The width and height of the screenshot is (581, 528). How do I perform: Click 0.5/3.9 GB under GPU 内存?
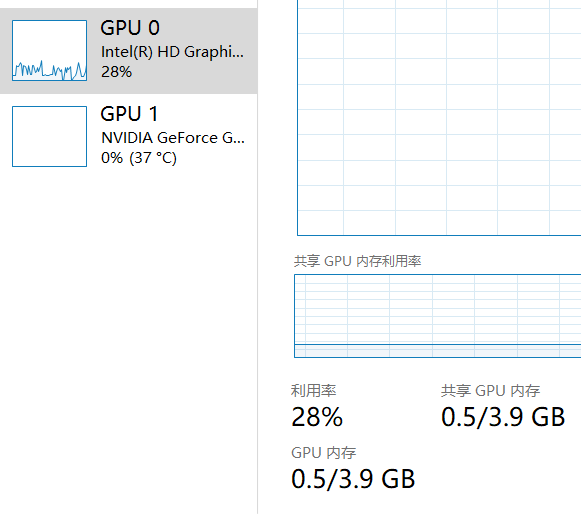353,479
